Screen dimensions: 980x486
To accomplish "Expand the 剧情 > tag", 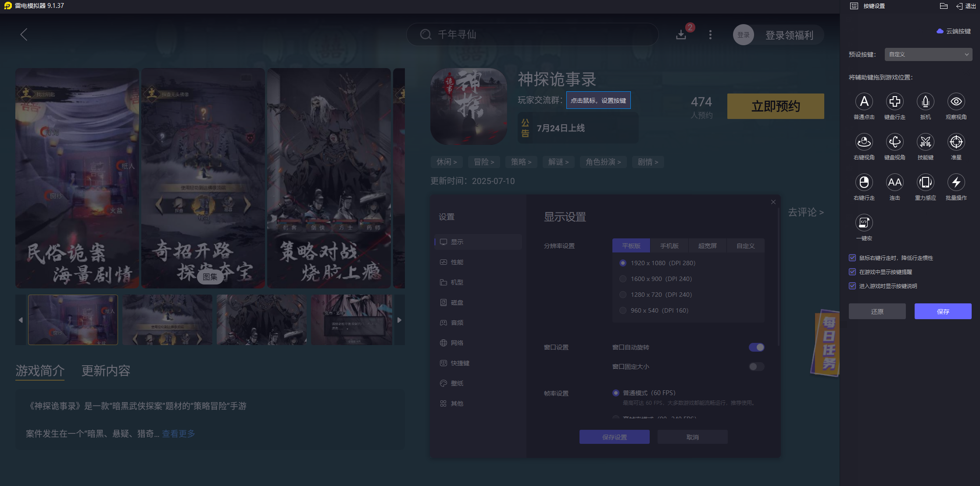I will [648, 162].
